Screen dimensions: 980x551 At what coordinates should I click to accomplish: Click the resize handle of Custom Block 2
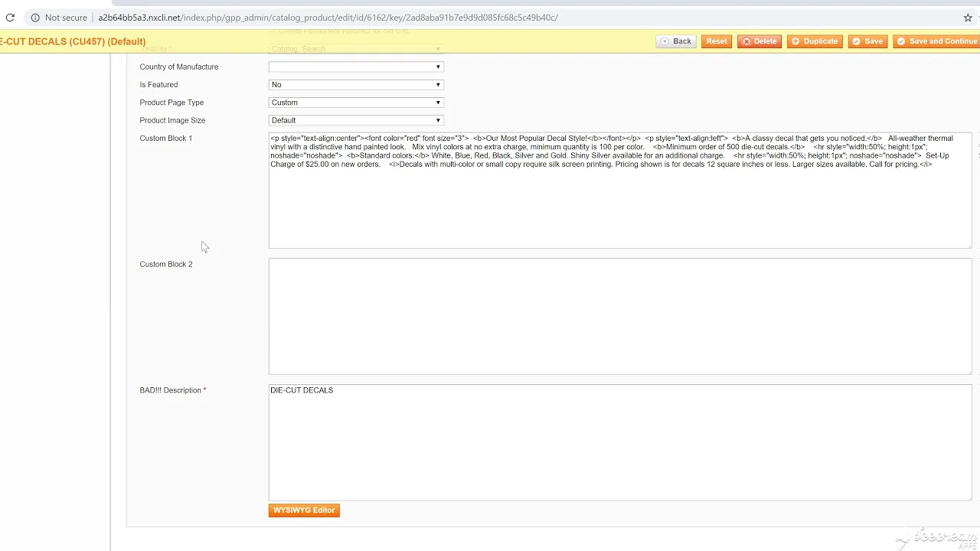pos(969,371)
